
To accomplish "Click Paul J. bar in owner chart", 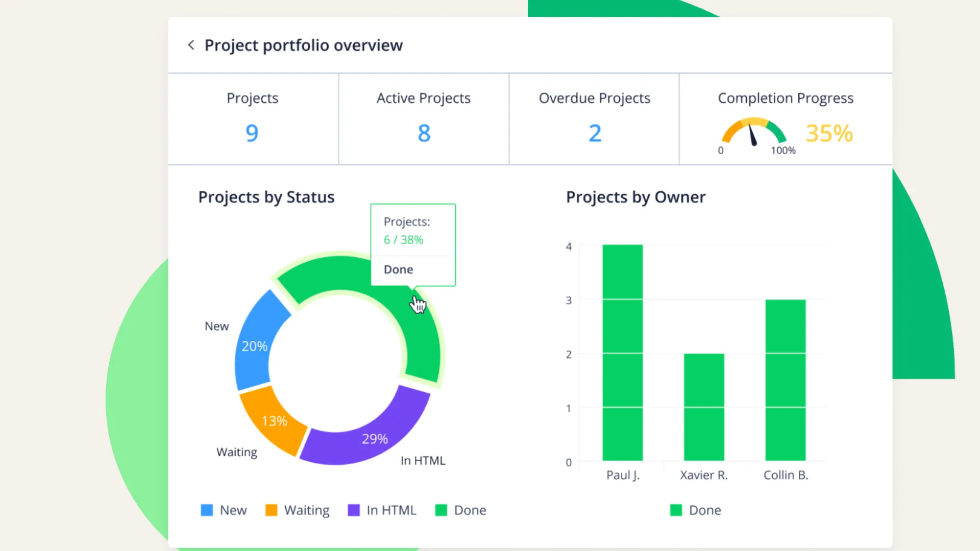I will [x=623, y=353].
